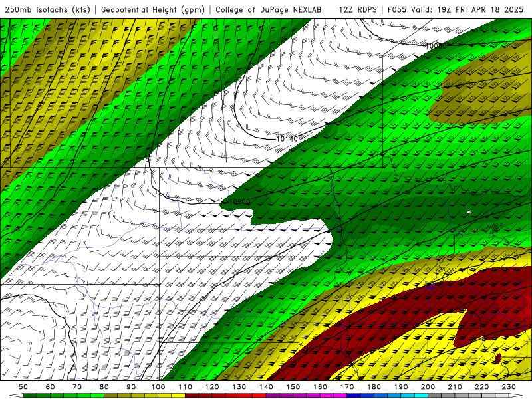Click the "F055 Valid: 19Z FRI APR 18 2025" text

[x=456, y=9]
